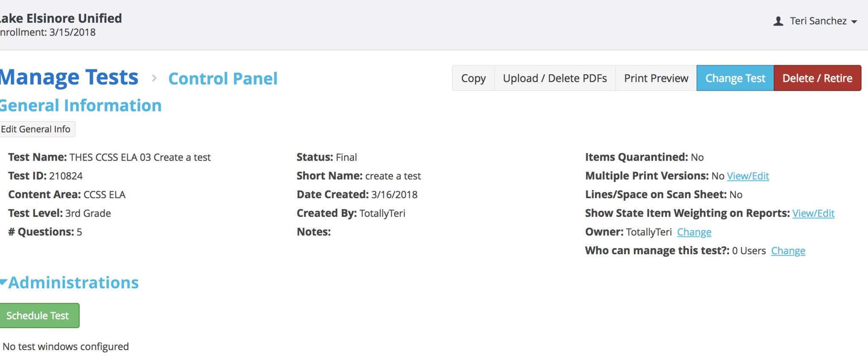Open the Control Panel breadcrumb
This screenshot has width=868, height=359.
click(x=223, y=79)
